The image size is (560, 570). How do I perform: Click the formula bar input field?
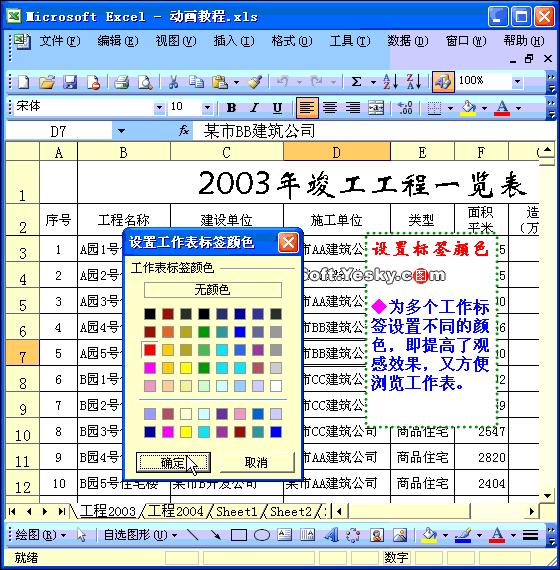375,131
